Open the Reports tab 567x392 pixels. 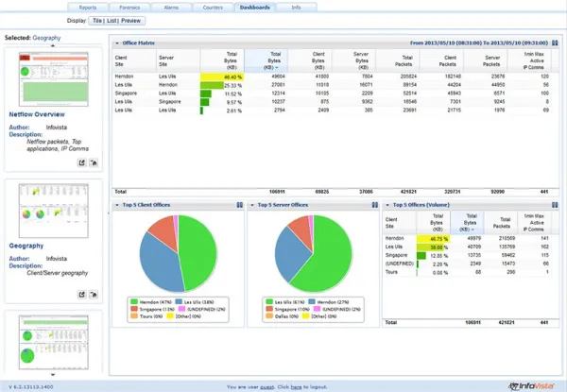tap(87, 6)
